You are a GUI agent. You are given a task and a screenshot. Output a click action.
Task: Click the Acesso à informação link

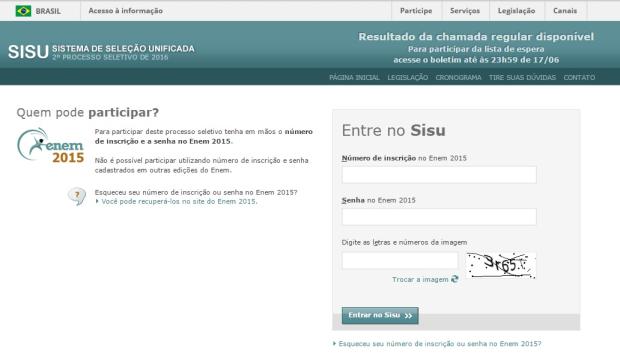point(126,11)
